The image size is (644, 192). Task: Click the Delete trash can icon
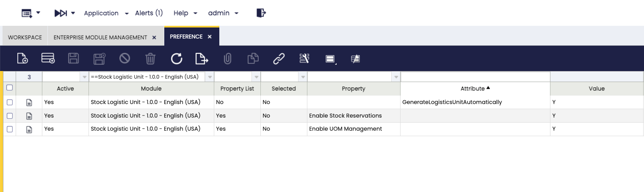coord(150,59)
